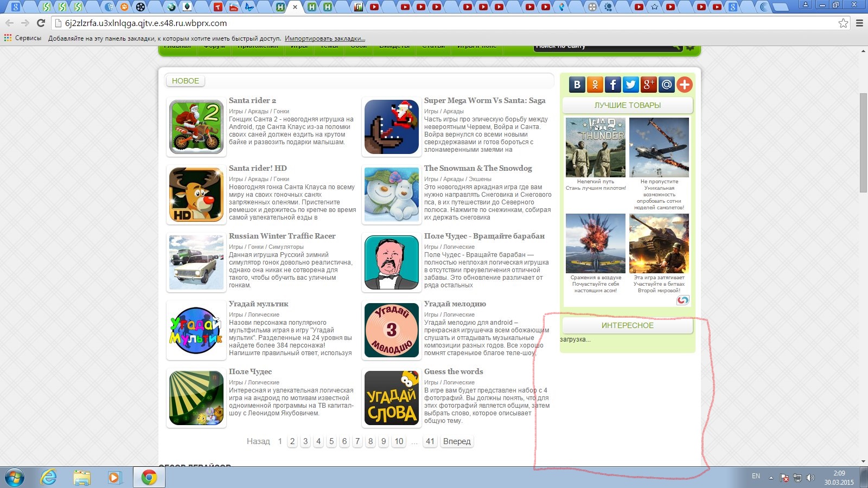Open Super Mega Worm Vs Santa icon
This screenshot has height=488, width=868.
[392, 127]
